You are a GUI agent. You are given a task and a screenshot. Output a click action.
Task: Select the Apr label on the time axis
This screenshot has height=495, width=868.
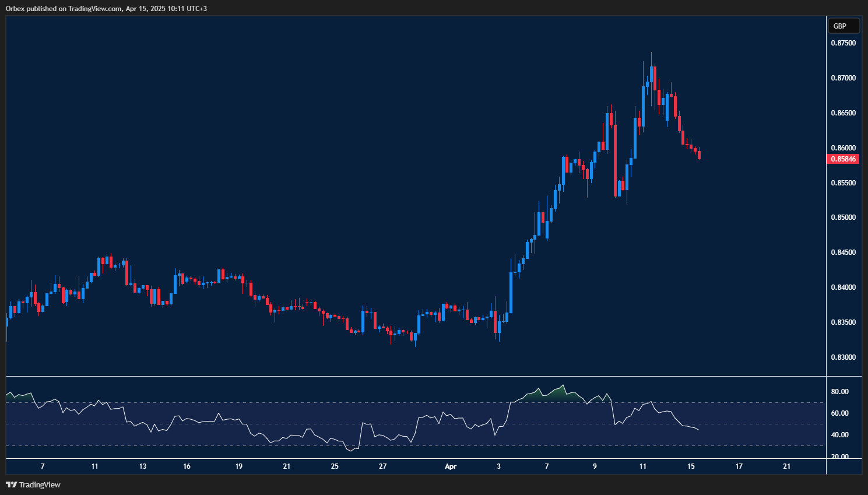[x=450, y=466]
